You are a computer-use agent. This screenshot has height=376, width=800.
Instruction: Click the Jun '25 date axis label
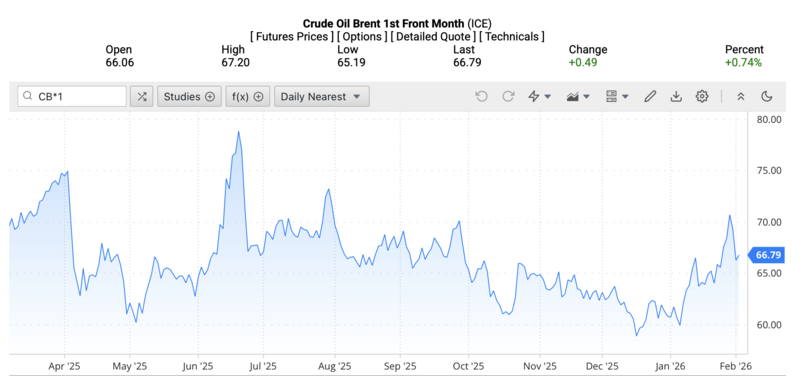tap(198, 366)
